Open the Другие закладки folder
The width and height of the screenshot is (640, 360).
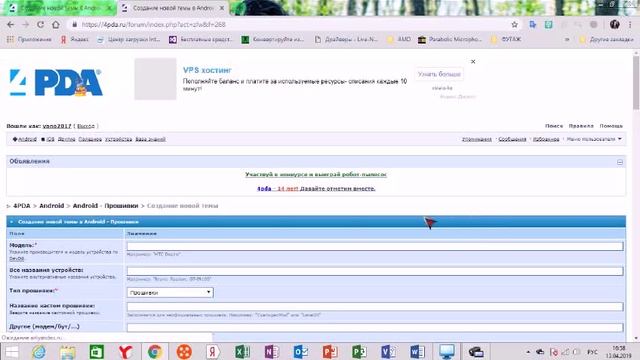click(607, 40)
